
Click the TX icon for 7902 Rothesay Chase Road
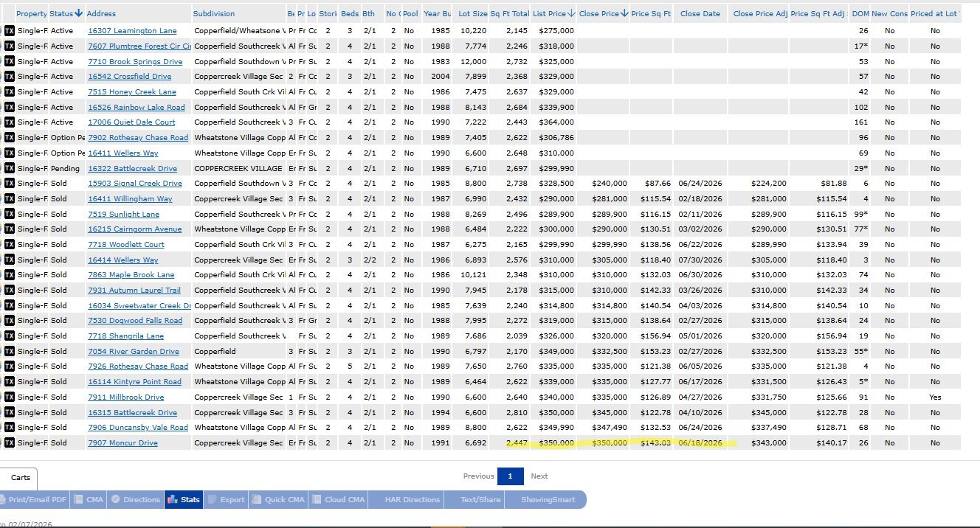(x=10, y=137)
